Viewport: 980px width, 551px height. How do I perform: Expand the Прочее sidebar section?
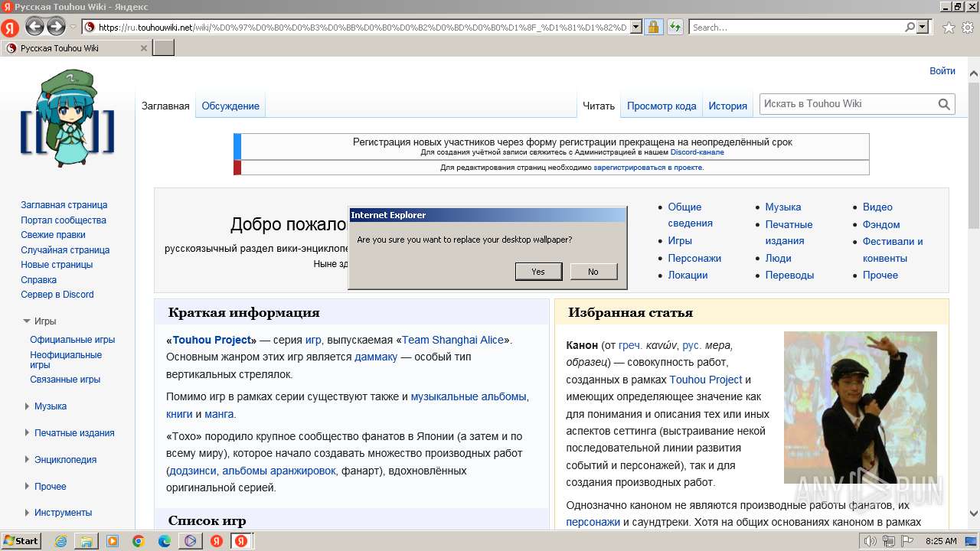point(27,487)
